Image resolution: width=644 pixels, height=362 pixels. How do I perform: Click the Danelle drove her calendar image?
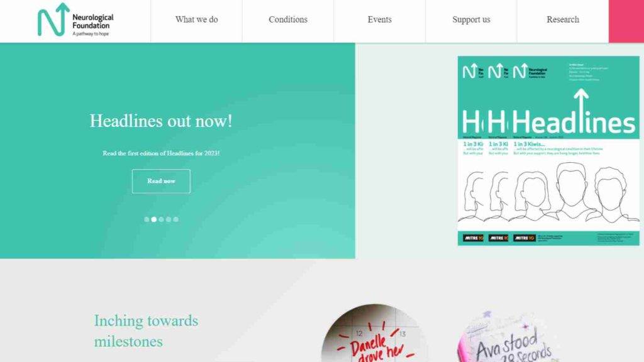(x=374, y=333)
